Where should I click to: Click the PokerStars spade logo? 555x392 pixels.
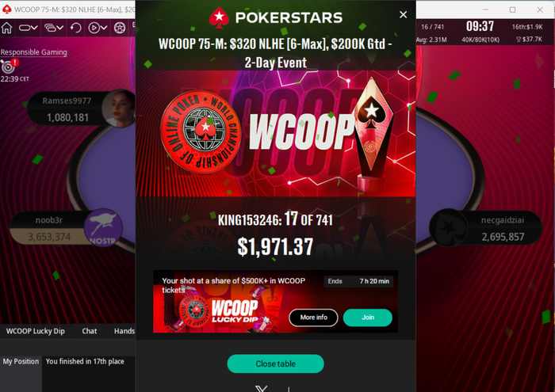tap(219, 17)
